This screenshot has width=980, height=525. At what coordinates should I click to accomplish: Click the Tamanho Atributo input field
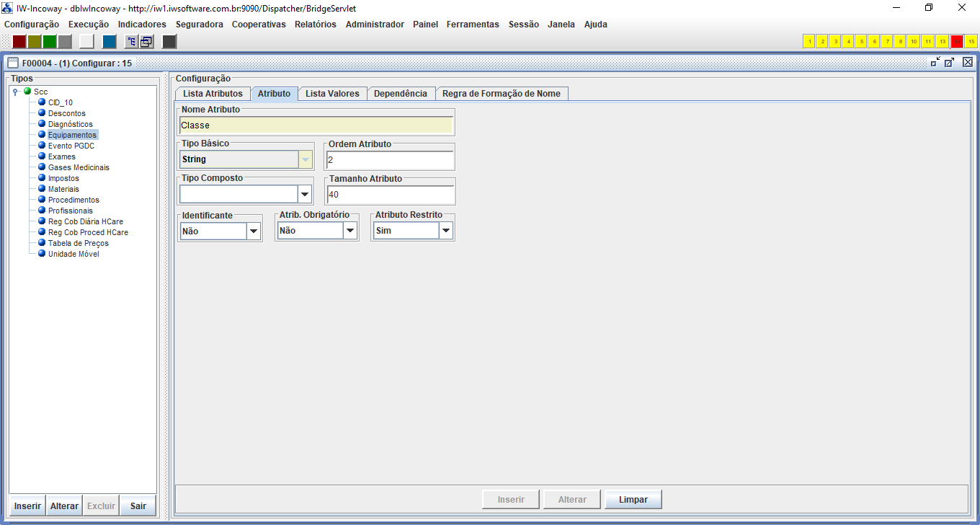point(390,195)
